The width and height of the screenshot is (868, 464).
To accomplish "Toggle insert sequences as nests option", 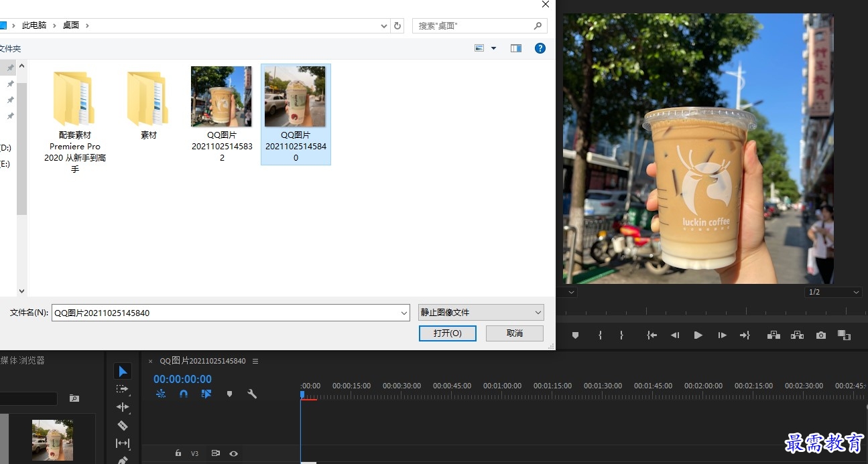I will (x=161, y=394).
